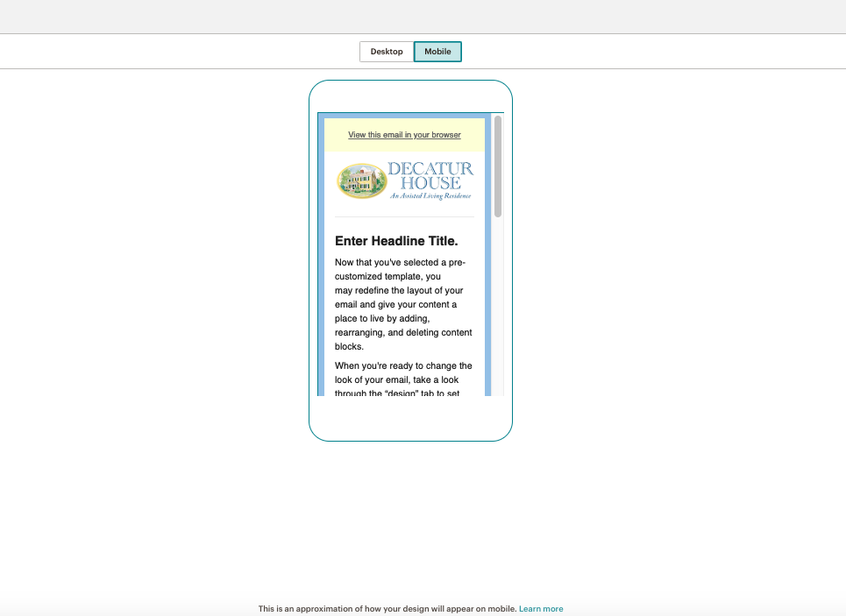
Task: Switch to the Desktop preview tab
Action: pyautogui.click(x=386, y=51)
